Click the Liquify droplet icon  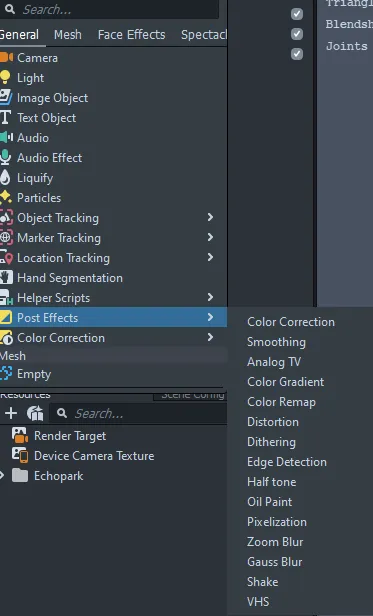5,178
